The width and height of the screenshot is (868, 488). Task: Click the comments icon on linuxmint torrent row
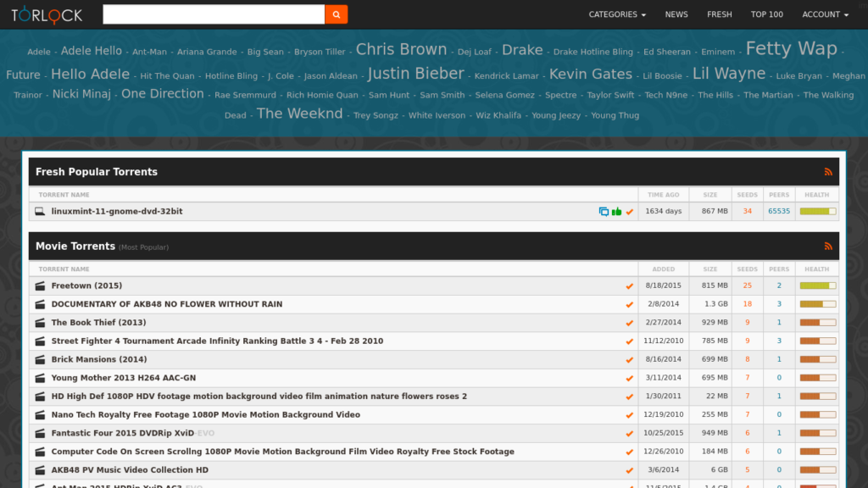pos(604,211)
